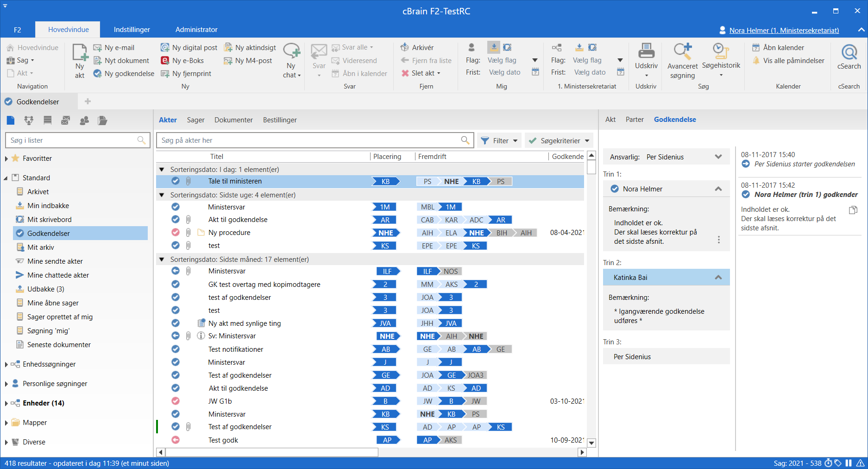868x469 pixels.
Task: Collapse the 'Sidste uge' sort group
Action: (162, 195)
